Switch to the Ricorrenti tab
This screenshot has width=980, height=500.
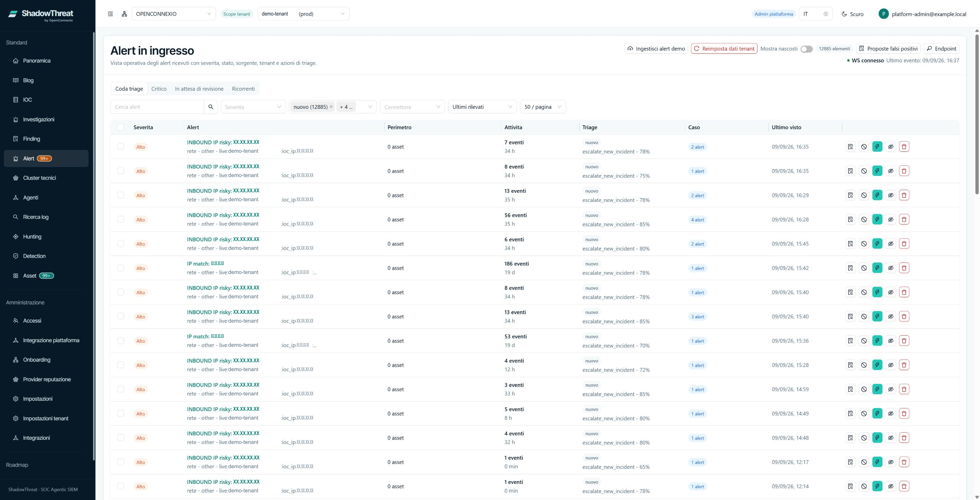243,89
